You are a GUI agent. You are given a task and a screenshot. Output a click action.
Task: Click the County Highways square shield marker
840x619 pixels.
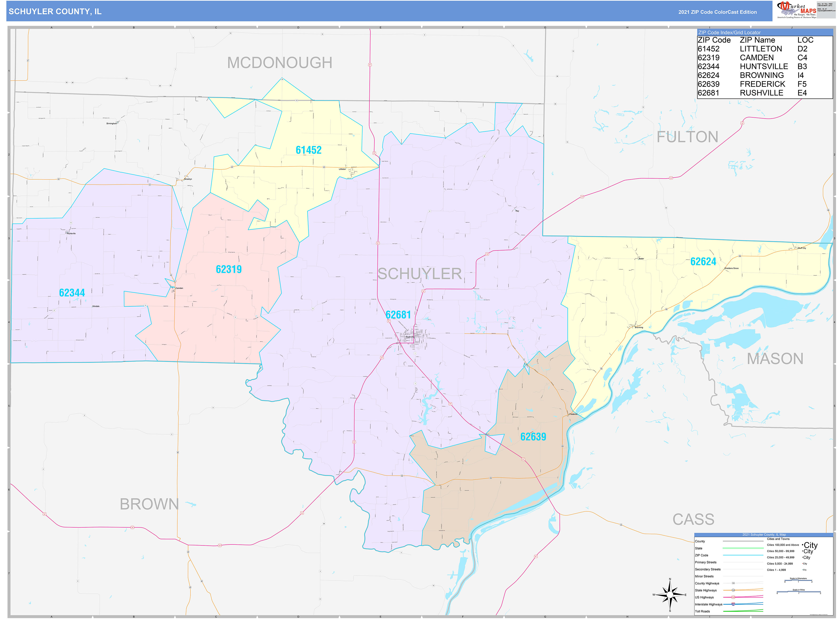[733, 583]
